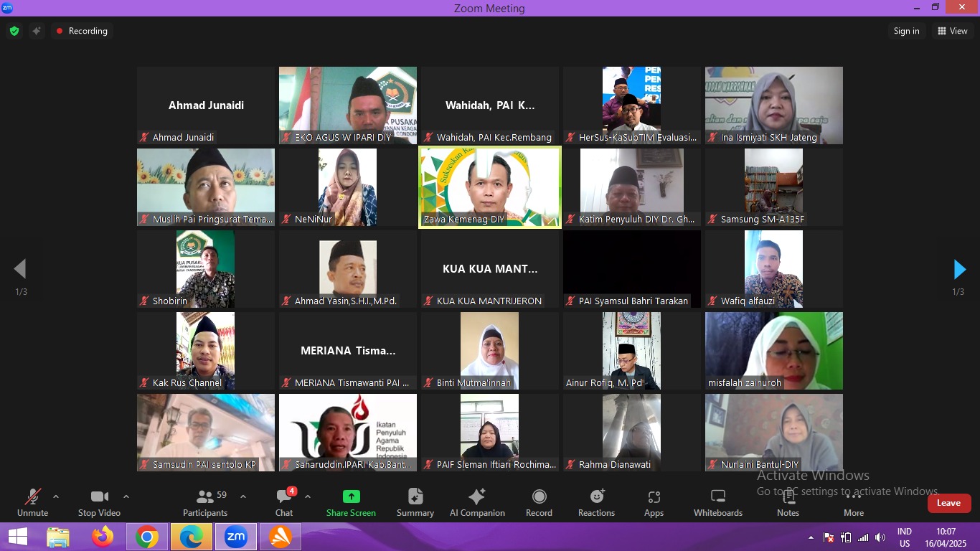Expand audio options arrow beside Unmute
The height and width of the screenshot is (551, 980).
click(56, 496)
